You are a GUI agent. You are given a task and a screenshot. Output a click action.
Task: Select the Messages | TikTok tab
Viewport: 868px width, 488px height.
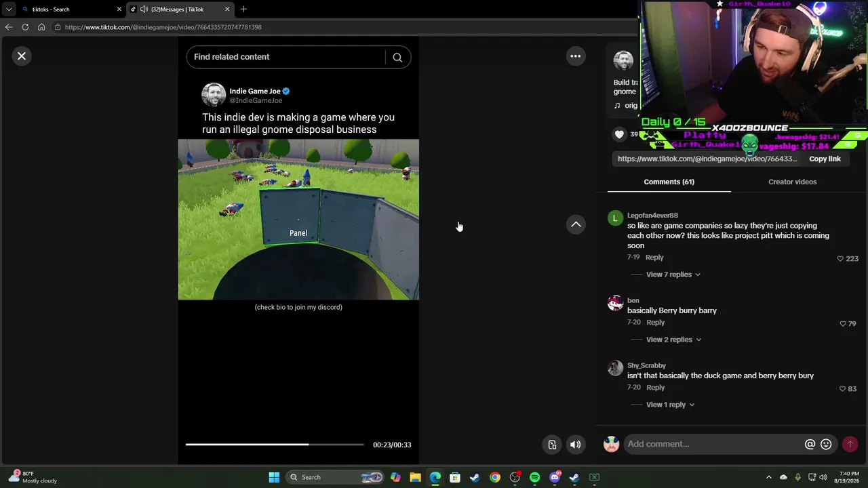point(180,9)
